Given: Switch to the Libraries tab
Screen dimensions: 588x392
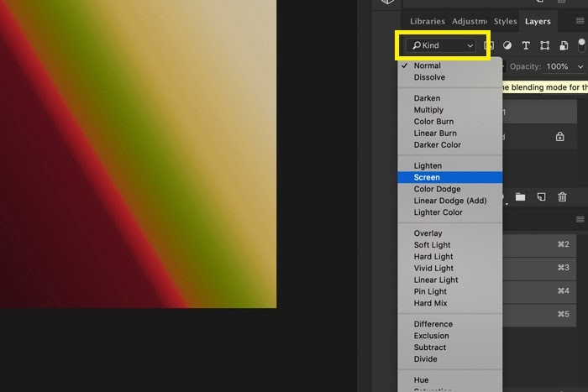Looking at the screenshot, I should 427,21.
